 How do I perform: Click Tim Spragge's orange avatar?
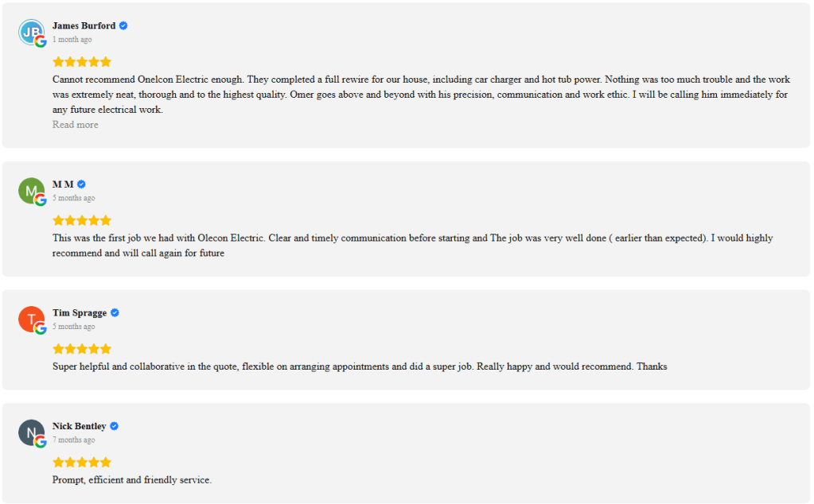(x=31, y=319)
